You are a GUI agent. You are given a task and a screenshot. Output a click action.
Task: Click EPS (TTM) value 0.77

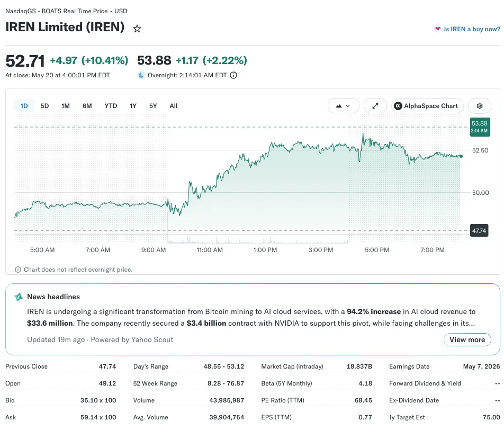pos(365,417)
